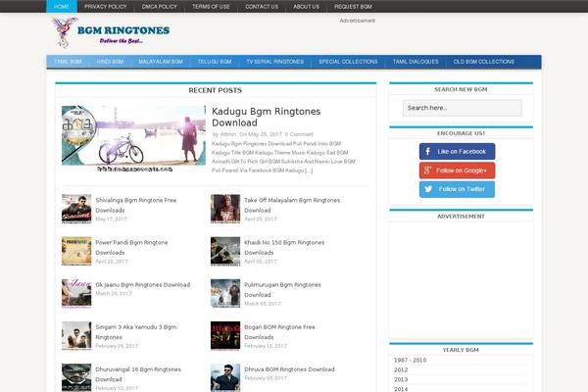Go to Request BGM page
This screenshot has height=392, width=588.
[353, 6]
